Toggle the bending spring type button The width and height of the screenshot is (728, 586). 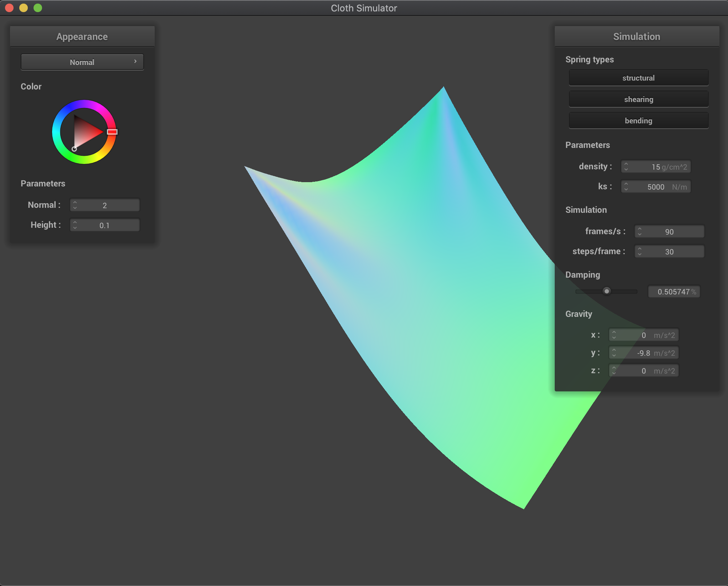tap(638, 121)
